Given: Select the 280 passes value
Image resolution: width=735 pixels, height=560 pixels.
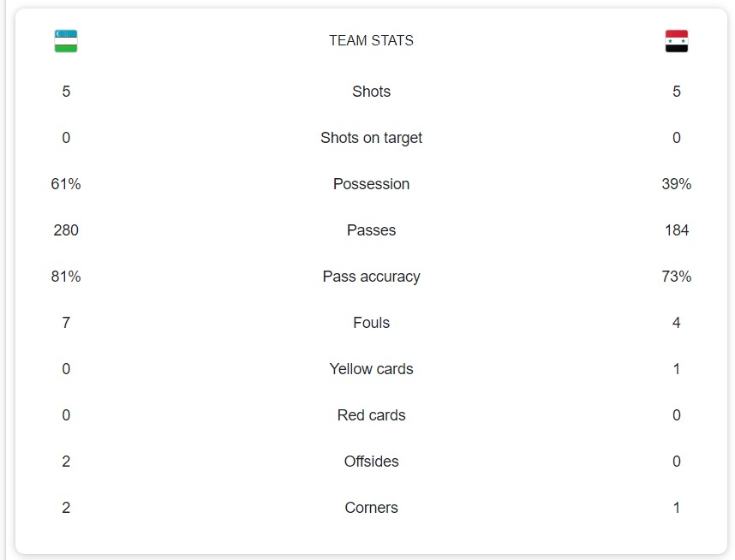Looking at the screenshot, I should [66, 230].
